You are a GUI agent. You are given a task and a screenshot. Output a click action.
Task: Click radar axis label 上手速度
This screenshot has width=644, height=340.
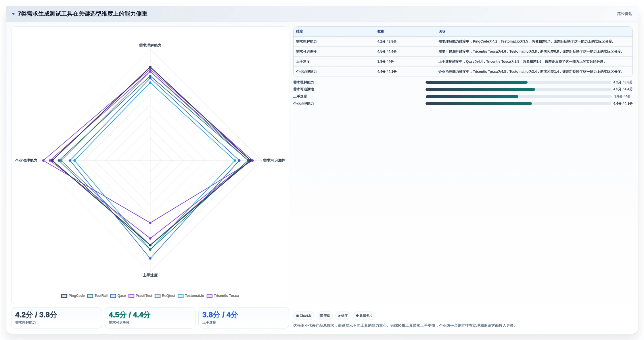[150, 275]
